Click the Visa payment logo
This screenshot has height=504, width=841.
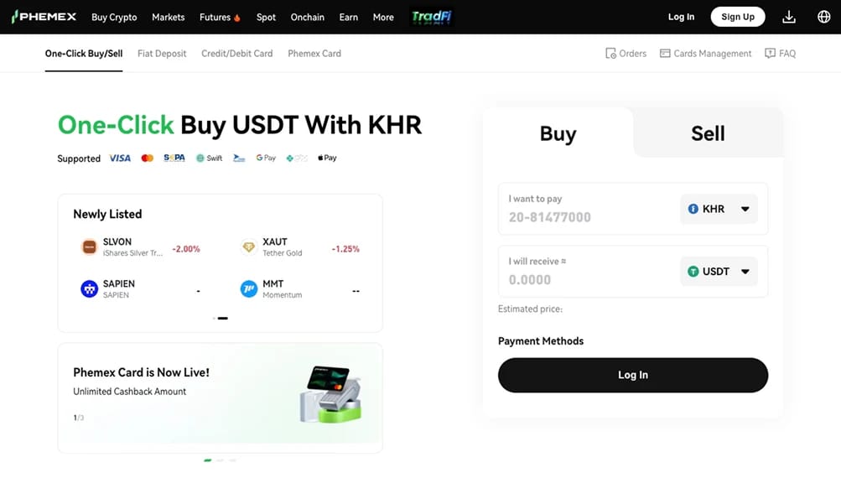pos(120,158)
